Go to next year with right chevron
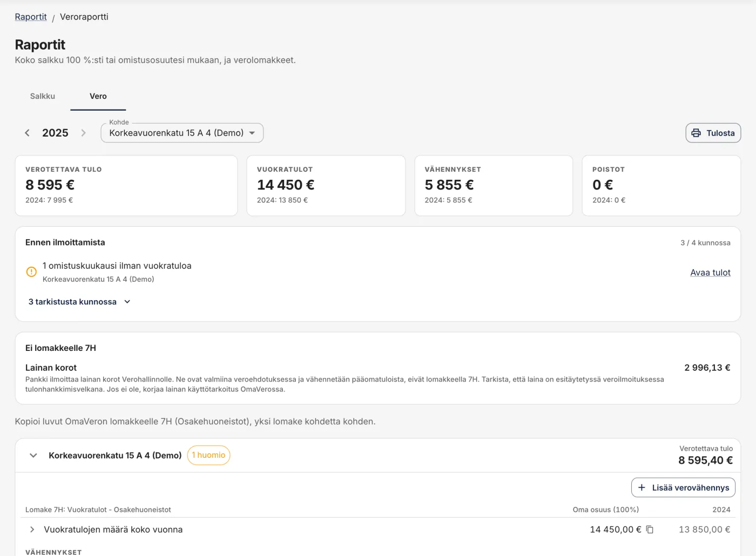This screenshot has width=756, height=556. (83, 133)
